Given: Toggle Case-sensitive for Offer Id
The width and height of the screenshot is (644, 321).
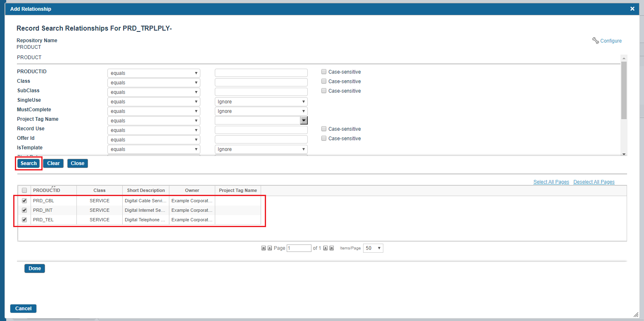Looking at the screenshot, I should pos(324,138).
